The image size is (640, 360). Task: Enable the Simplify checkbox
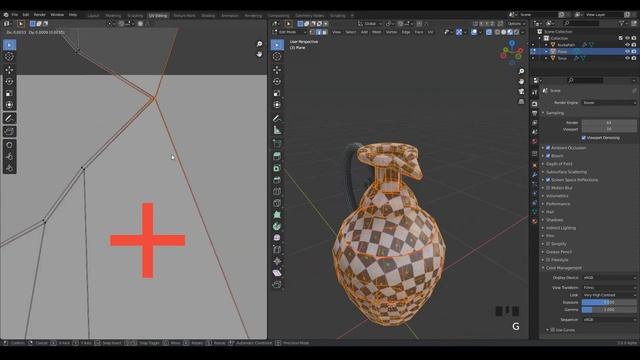point(548,244)
